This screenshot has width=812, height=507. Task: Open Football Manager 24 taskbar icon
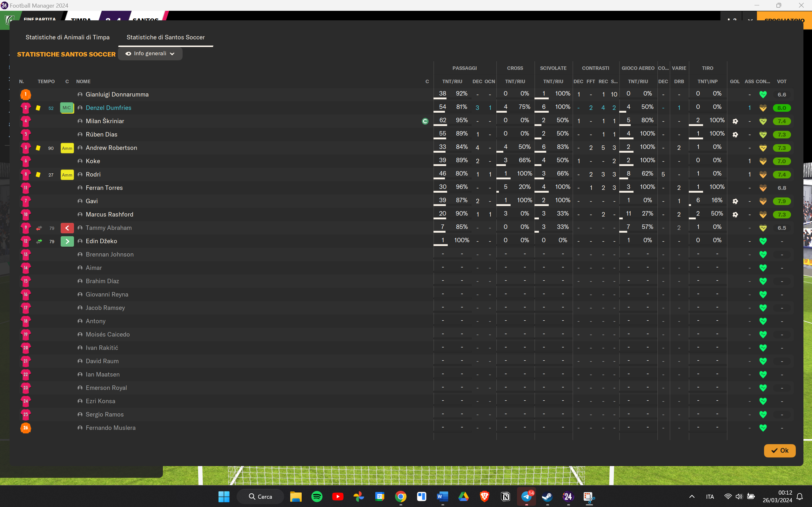click(568, 497)
